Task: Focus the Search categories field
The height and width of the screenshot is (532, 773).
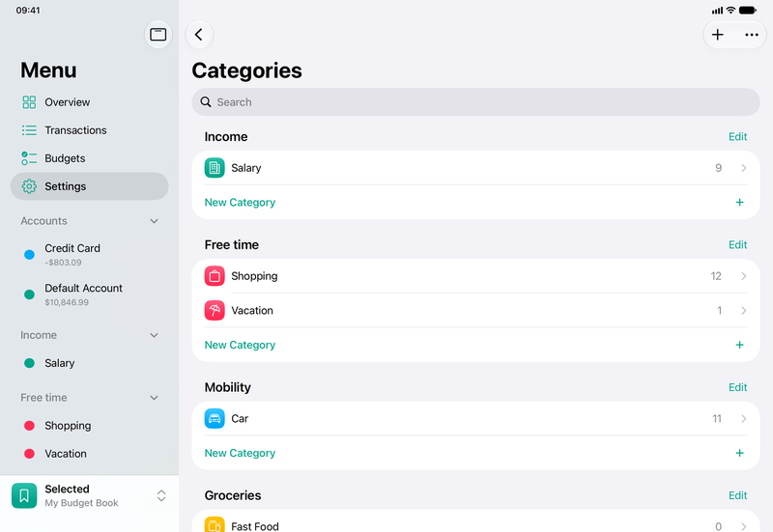Action: (x=475, y=102)
